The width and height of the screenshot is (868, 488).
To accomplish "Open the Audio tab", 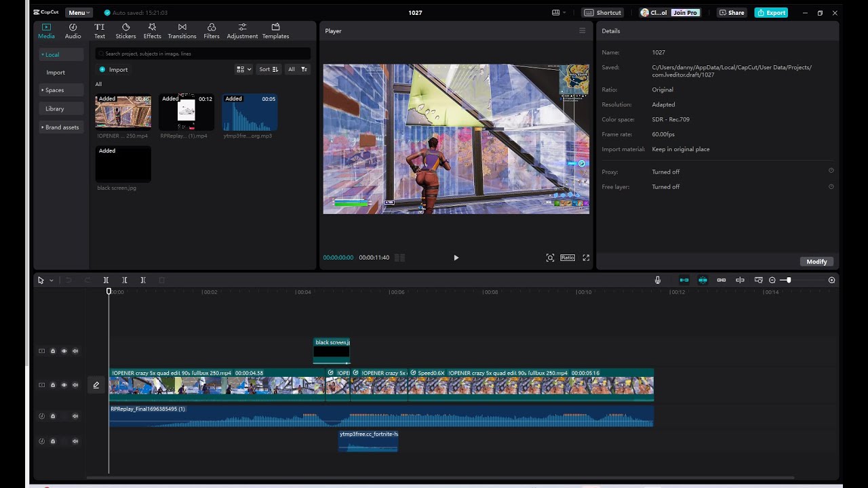I will [73, 30].
